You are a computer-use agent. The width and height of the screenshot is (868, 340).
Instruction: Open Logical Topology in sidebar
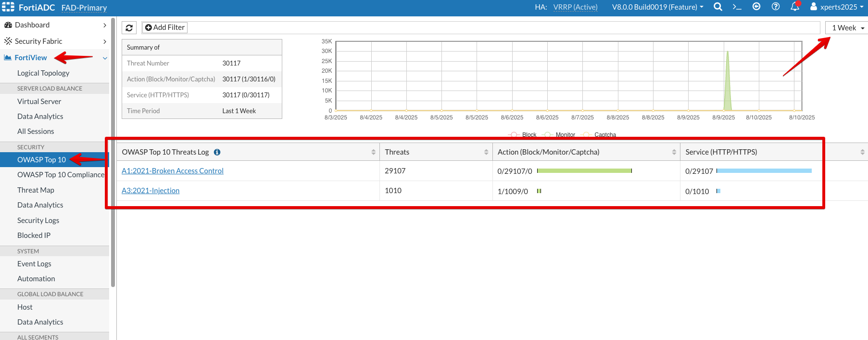43,73
